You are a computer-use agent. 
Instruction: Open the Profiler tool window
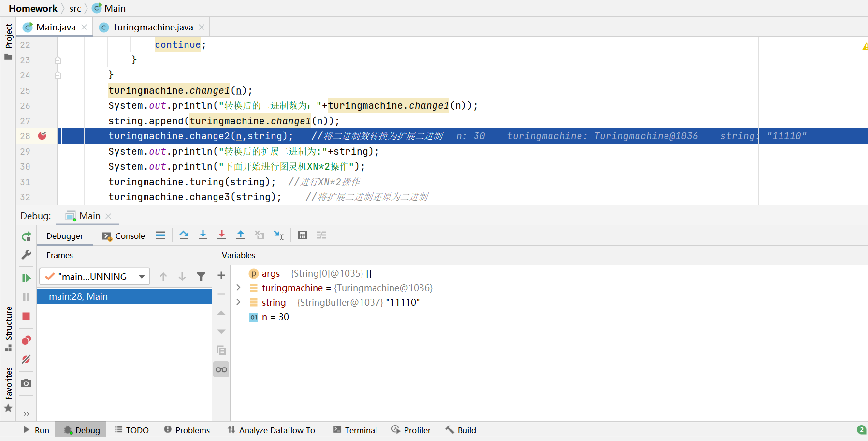[411, 430]
